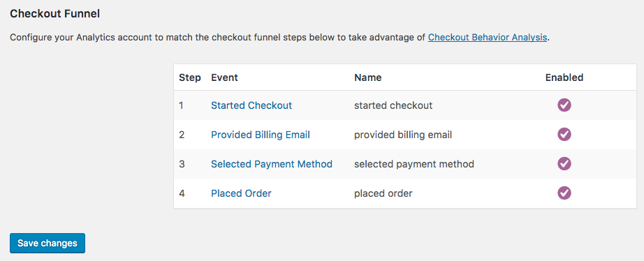Click the Started Checkout enabled checkmark icon
644x261 pixels.
pyautogui.click(x=564, y=105)
